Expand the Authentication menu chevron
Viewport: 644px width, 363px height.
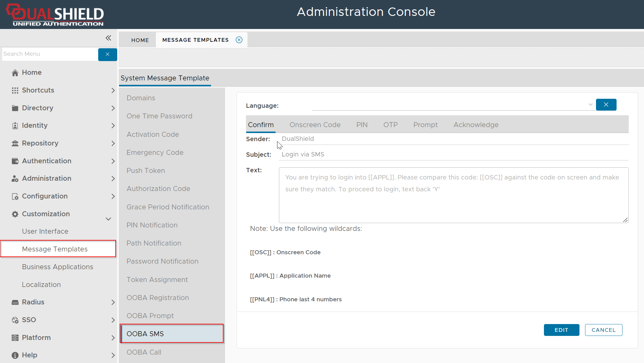pos(113,161)
